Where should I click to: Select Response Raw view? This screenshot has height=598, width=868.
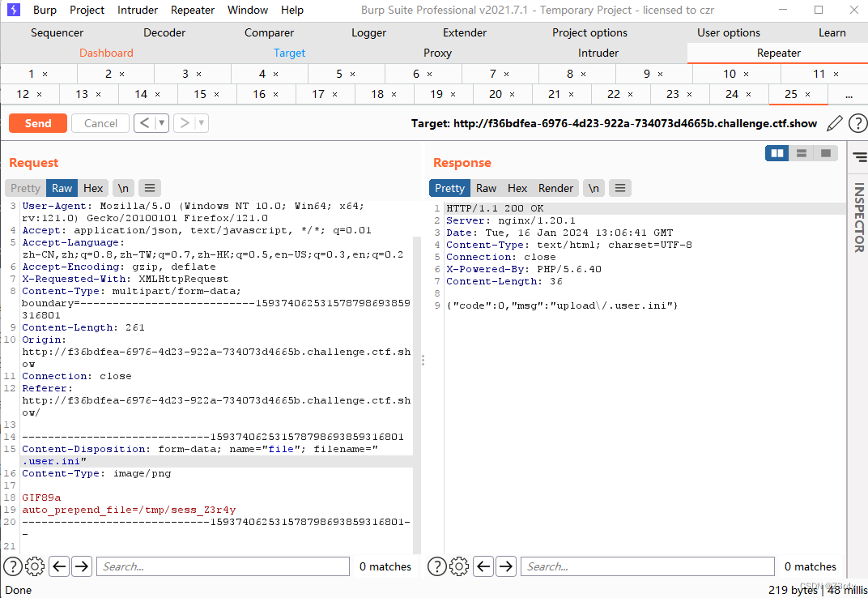(486, 188)
